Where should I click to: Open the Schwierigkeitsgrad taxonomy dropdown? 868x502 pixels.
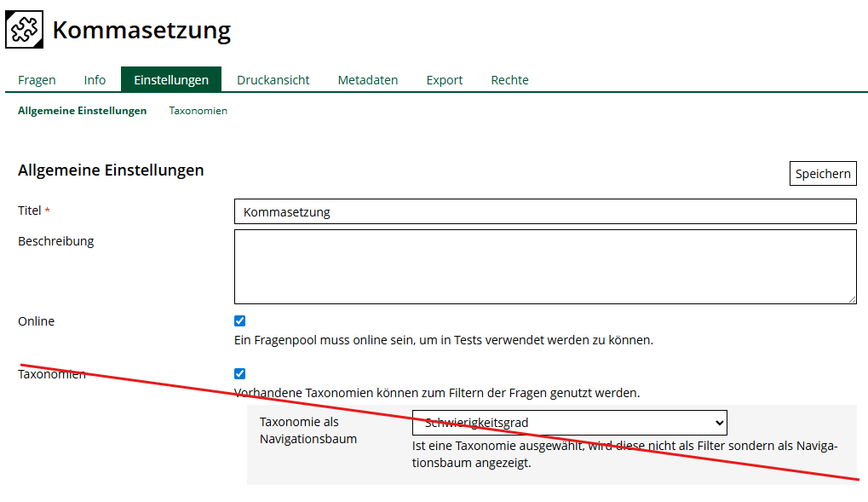(x=569, y=423)
